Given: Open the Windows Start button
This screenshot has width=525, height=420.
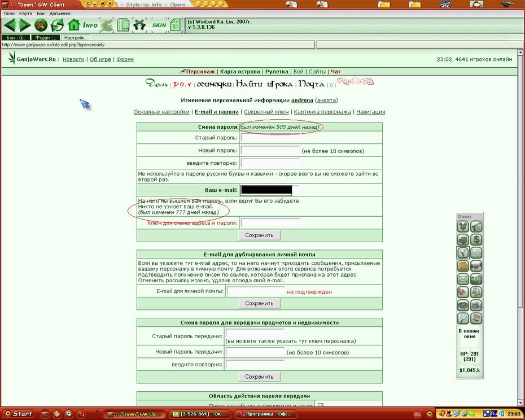Looking at the screenshot, I should pyautogui.click(x=19, y=414).
